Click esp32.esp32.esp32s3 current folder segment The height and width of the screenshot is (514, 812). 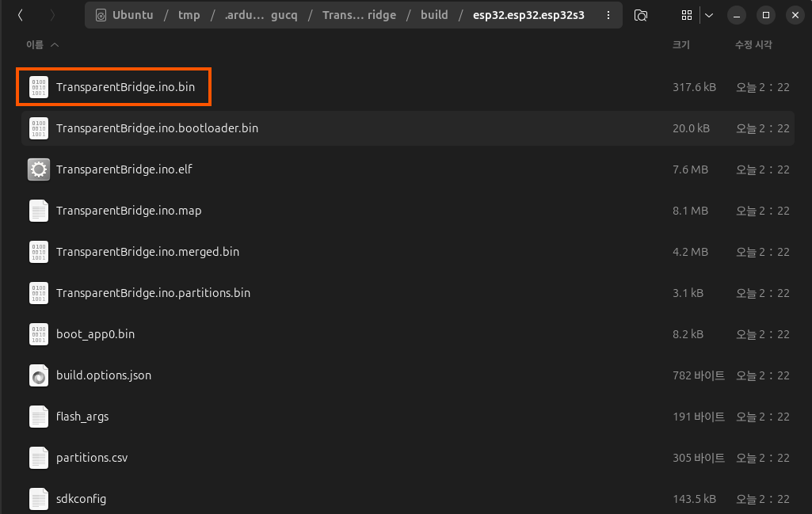[528, 16]
